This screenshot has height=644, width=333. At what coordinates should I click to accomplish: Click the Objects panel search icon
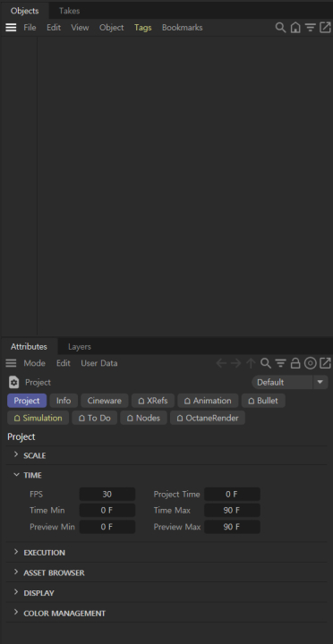pos(280,28)
